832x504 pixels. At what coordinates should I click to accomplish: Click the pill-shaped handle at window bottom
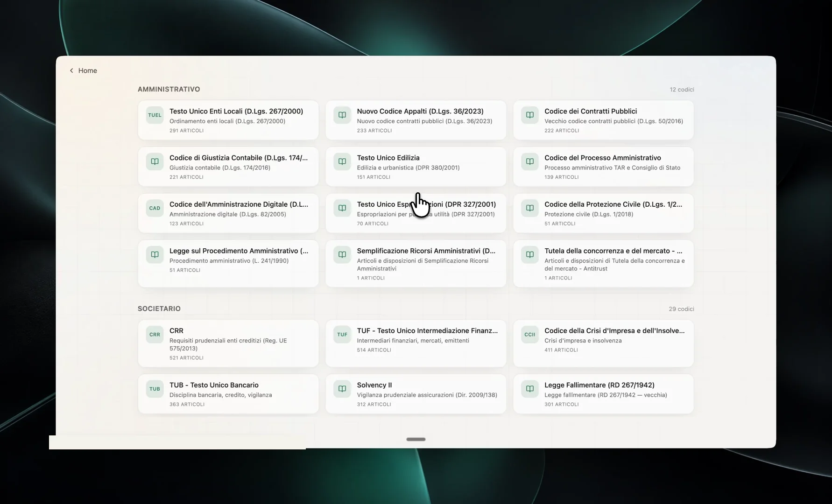coord(416,439)
